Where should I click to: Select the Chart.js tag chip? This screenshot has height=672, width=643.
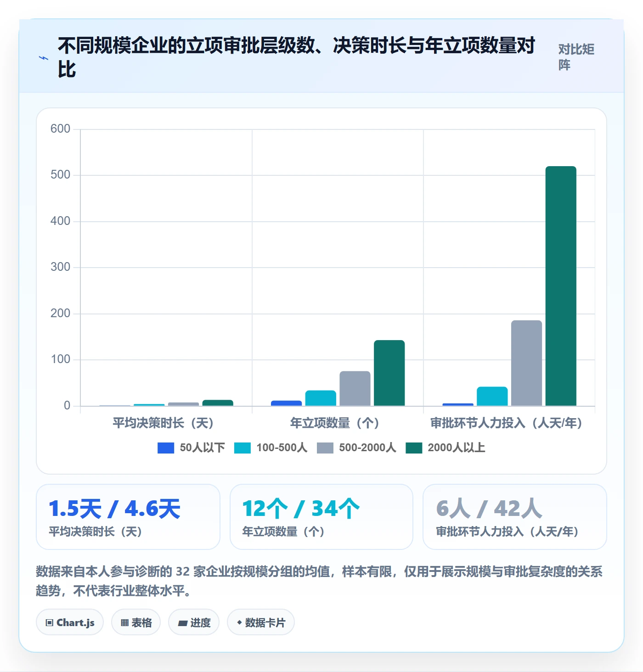tap(70, 622)
